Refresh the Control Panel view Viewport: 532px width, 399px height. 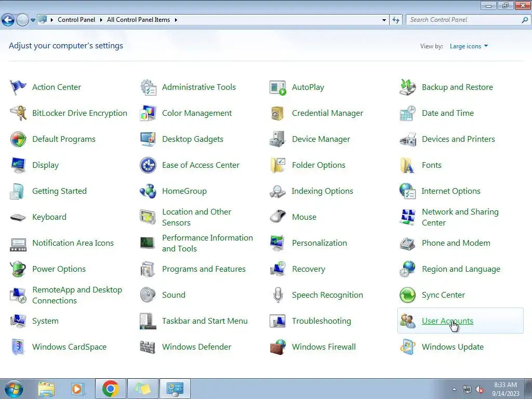pos(395,20)
